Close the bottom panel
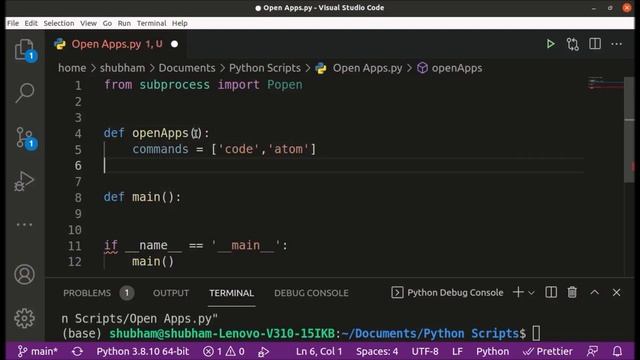Viewport: 640px width, 360px height. 616,292
